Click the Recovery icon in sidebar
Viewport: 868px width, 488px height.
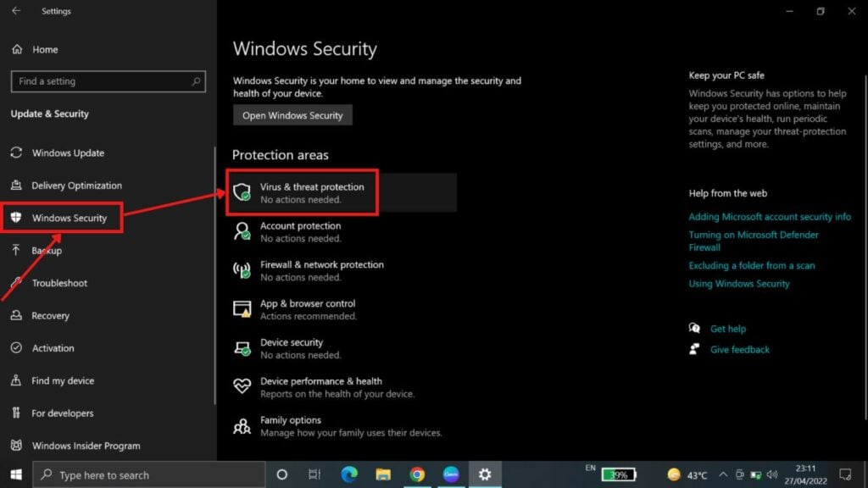pos(16,315)
